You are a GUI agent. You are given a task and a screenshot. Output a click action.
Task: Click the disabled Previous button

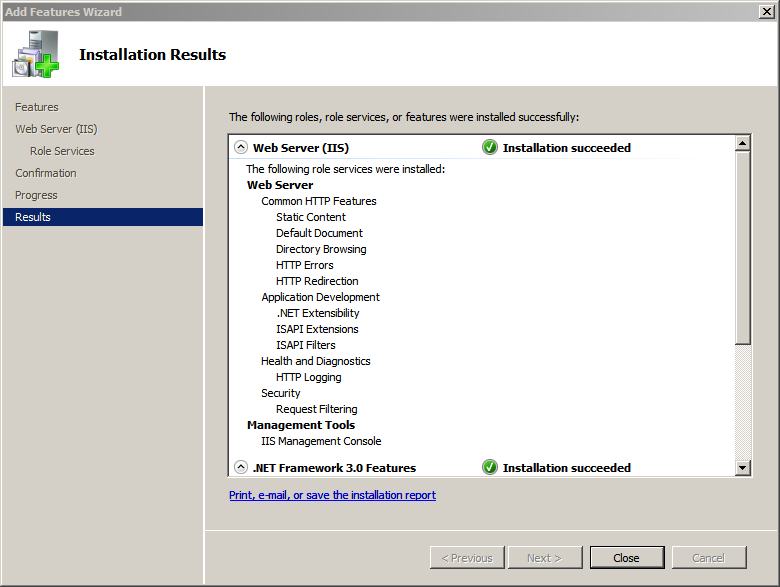[467, 558]
